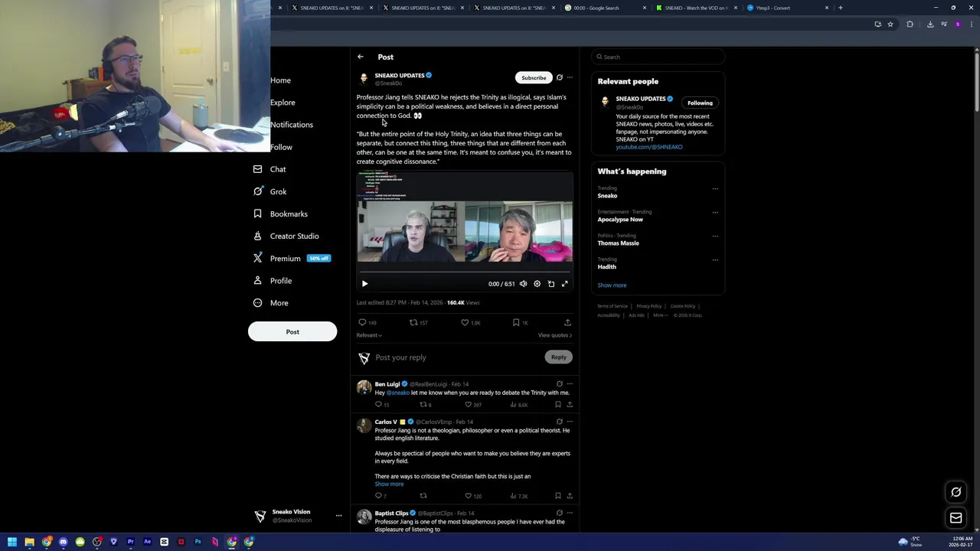Enter video fullscreen mode
The width and height of the screenshot is (980, 551).
[564, 284]
